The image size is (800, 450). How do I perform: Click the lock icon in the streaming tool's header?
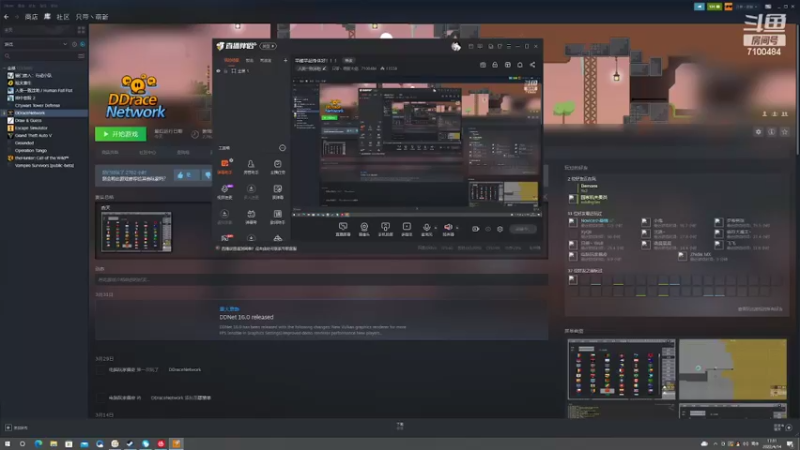click(495, 65)
